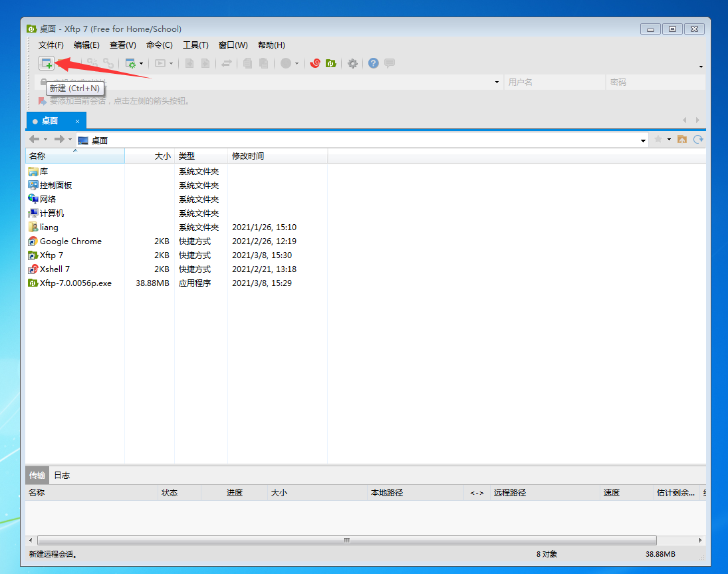The width and height of the screenshot is (728, 574).
Task: Open the 帮助(H) menu
Action: tap(272, 45)
